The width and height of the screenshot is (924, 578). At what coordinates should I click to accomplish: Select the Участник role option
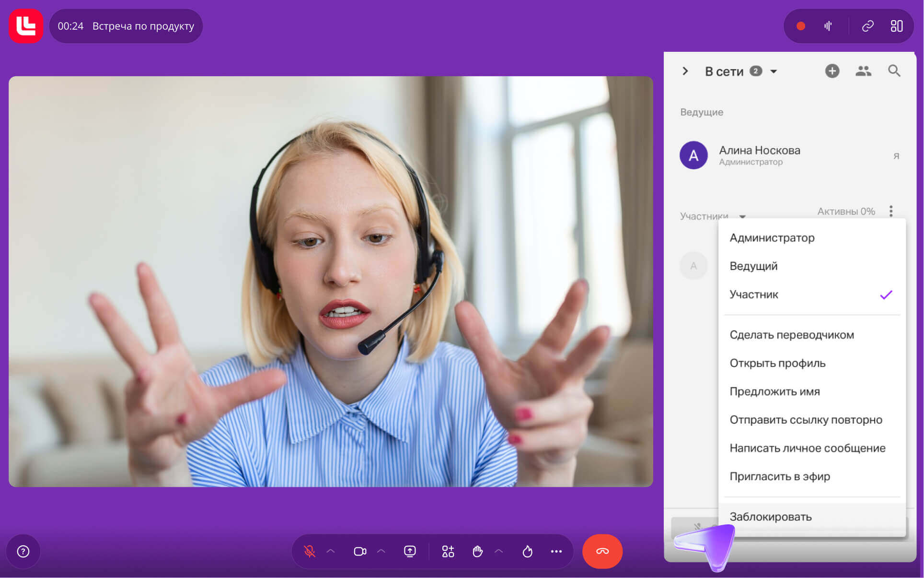point(754,295)
